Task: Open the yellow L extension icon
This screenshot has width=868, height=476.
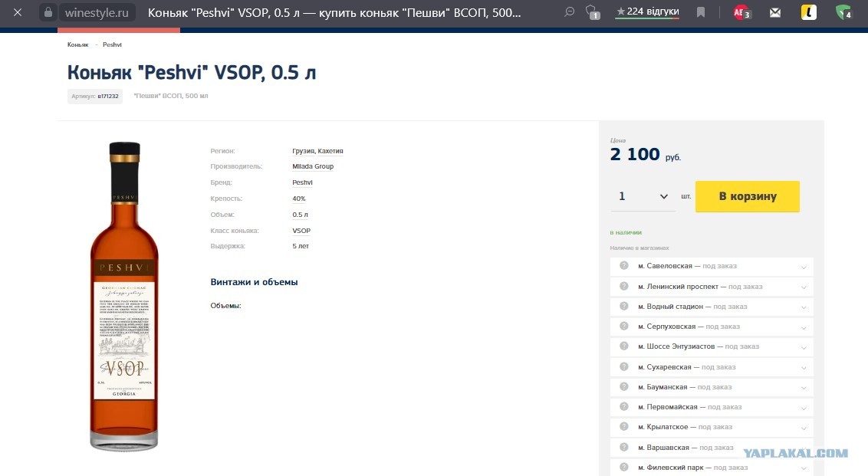Action: tap(809, 12)
